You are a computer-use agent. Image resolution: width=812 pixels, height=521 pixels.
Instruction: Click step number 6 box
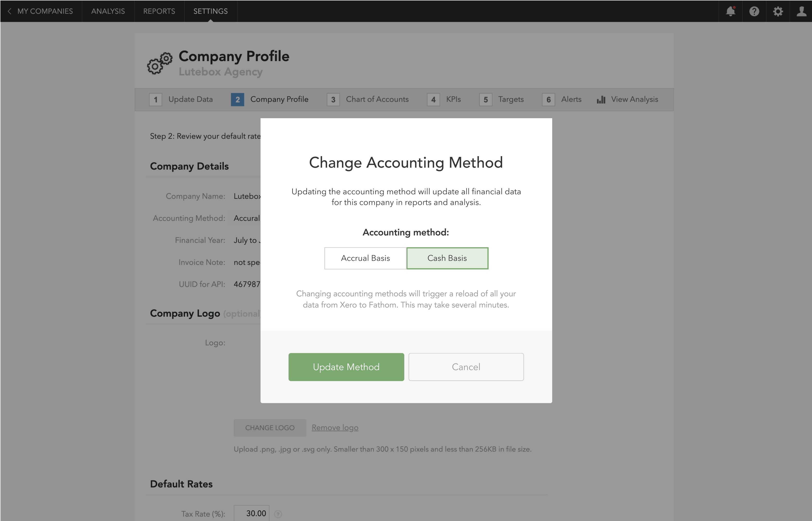coord(549,99)
